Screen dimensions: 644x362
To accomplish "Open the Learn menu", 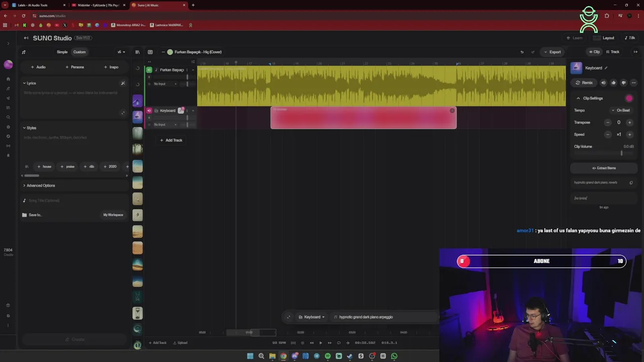I will 575,38.
